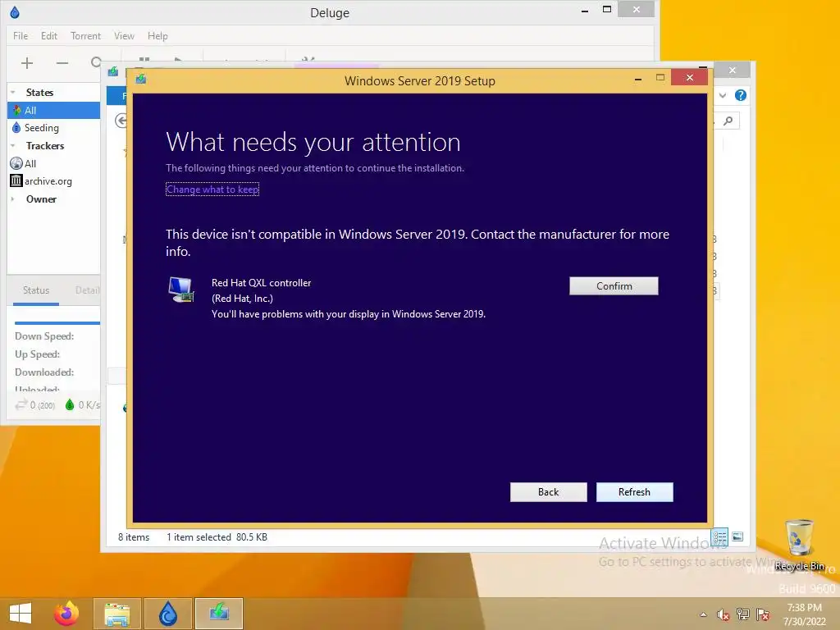Image resolution: width=840 pixels, height=630 pixels.
Task: Open the Edit menu in Deluge
Action: tap(48, 36)
